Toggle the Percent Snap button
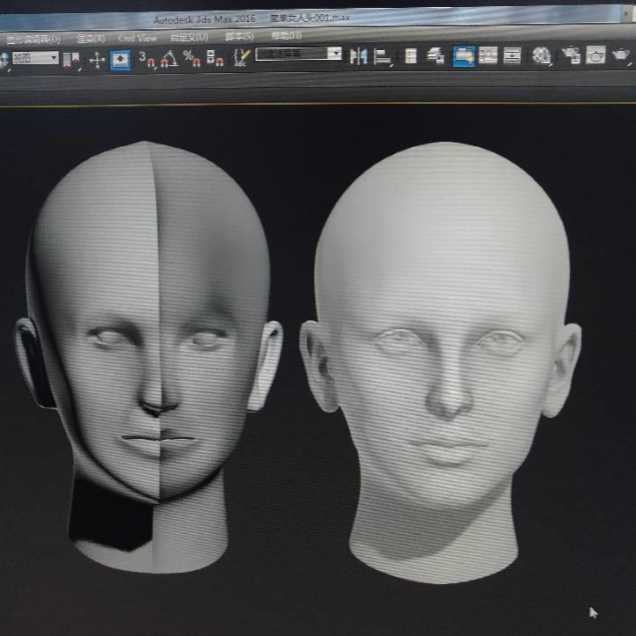 click(x=192, y=58)
